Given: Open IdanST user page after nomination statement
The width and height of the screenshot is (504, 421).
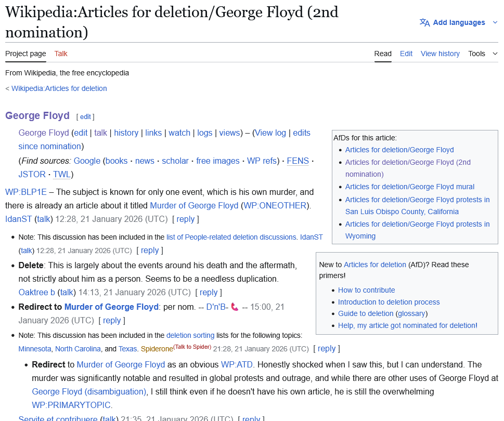Looking at the screenshot, I should [x=18, y=219].
